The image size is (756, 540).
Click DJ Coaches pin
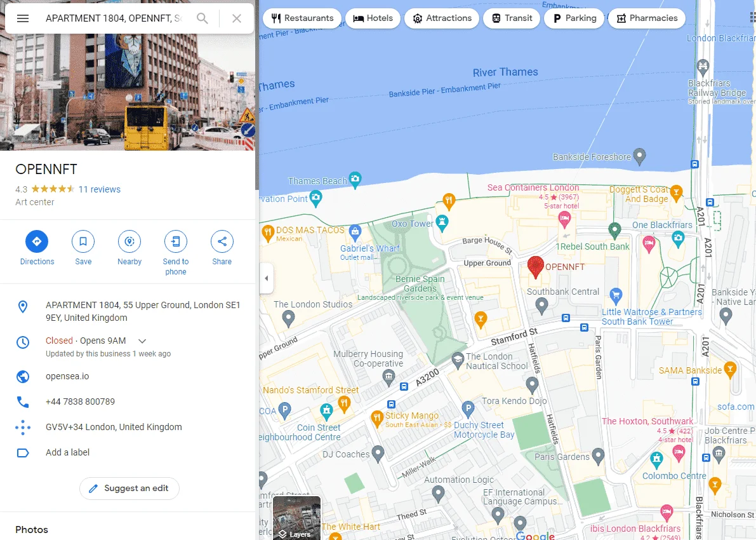tap(378, 453)
